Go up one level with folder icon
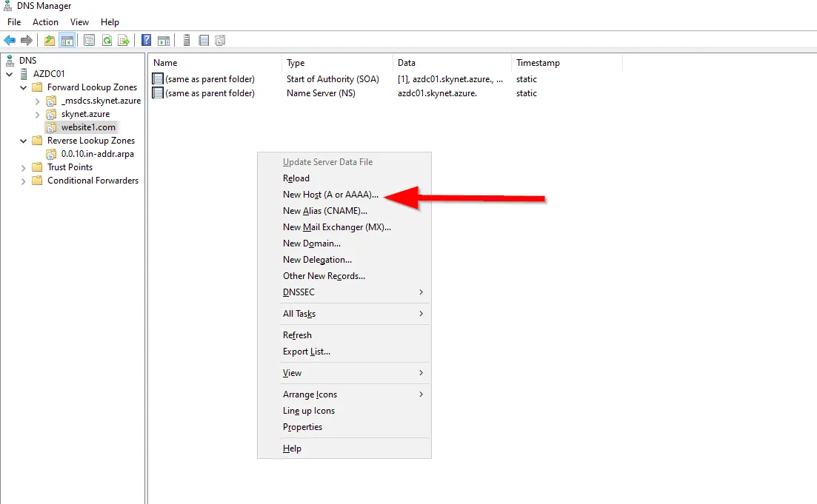Viewport: 817px width, 504px height. pos(50,40)
